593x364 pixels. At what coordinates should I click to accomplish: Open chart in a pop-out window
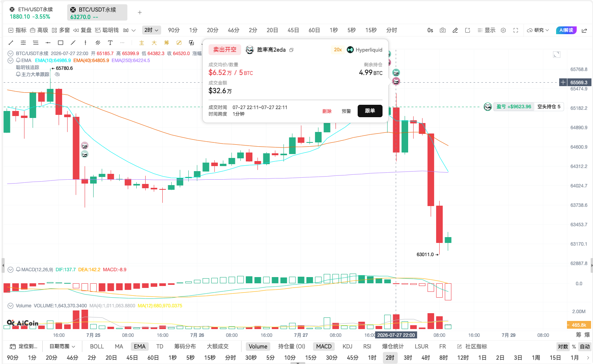pyautogui.click(x=468, y=30)
